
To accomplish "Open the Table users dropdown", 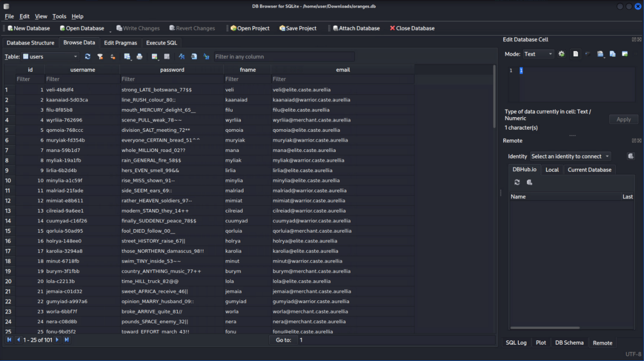I will coord(50,57).
